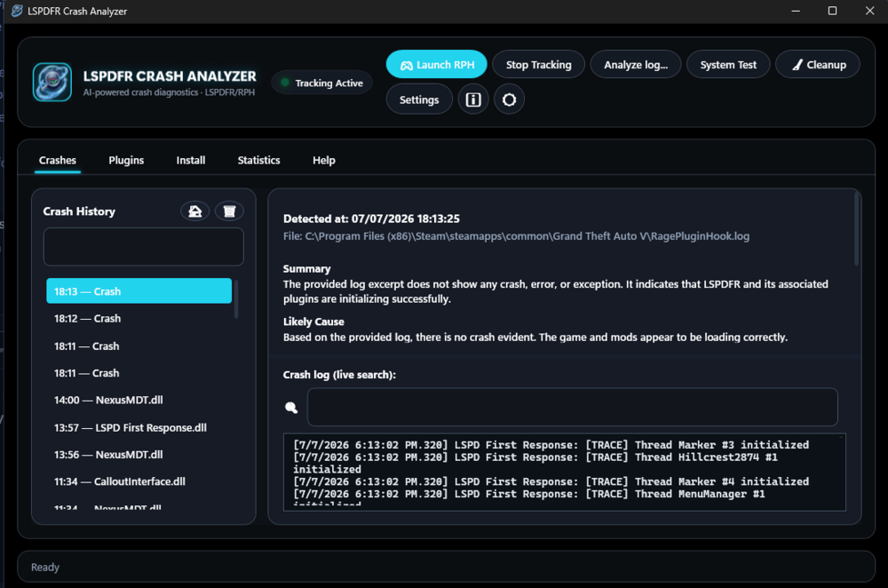Click the info icon button beside Settings
Viewport: 888px width, 588px height.
point(473,99)
